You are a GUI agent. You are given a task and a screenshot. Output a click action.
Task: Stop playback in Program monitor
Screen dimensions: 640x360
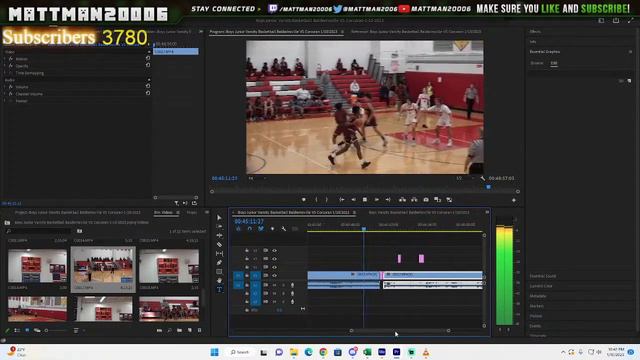[365, 200]
